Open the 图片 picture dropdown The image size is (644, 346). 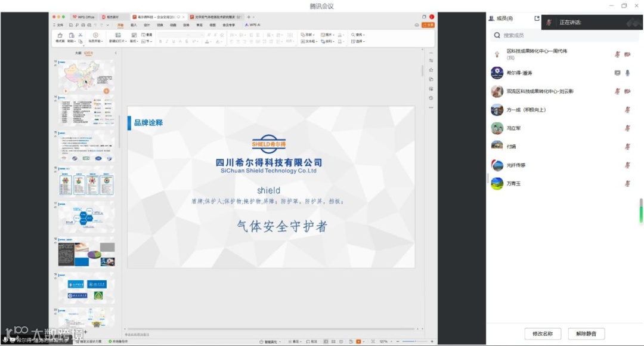(x=327, y=35)
